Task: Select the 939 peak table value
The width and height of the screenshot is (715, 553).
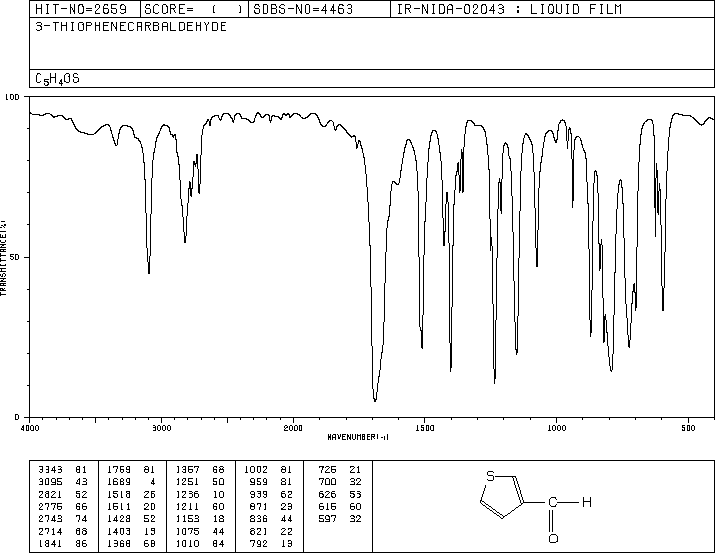Action: (259, 494)
